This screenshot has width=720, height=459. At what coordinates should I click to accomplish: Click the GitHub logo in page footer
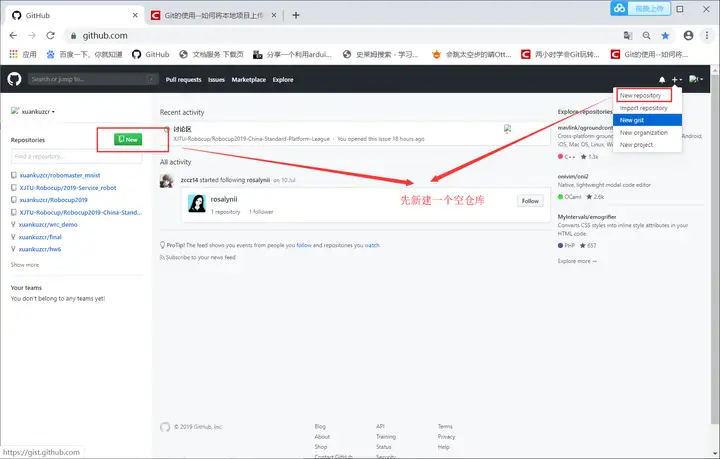165,427
